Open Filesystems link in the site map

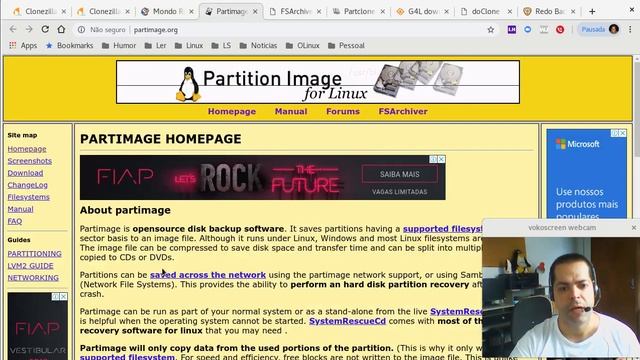28,197
